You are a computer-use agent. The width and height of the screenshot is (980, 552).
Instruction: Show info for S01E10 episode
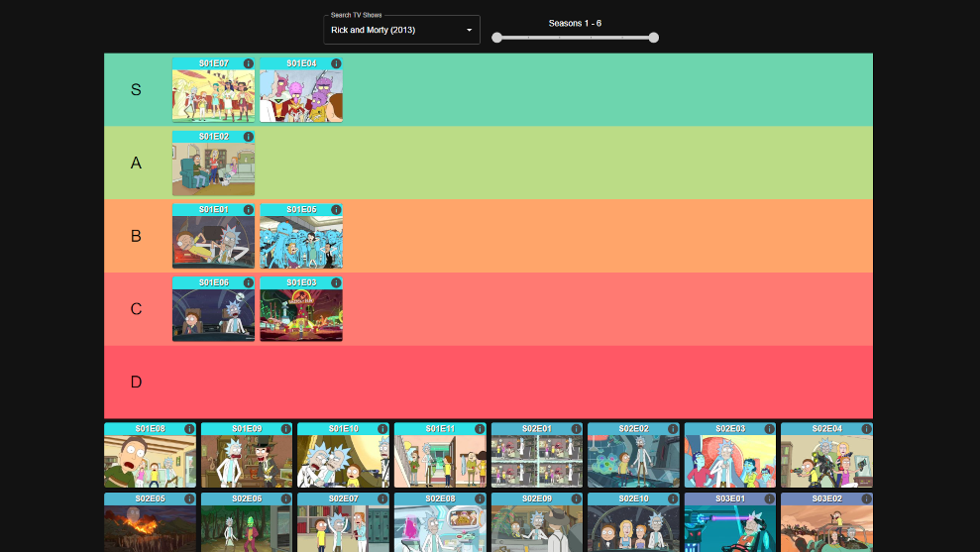pos(382,429)
